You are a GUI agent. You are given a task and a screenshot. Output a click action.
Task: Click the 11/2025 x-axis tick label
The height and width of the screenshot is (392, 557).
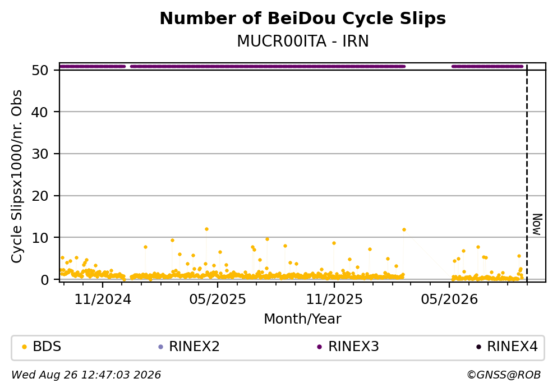tap(334, 299)
